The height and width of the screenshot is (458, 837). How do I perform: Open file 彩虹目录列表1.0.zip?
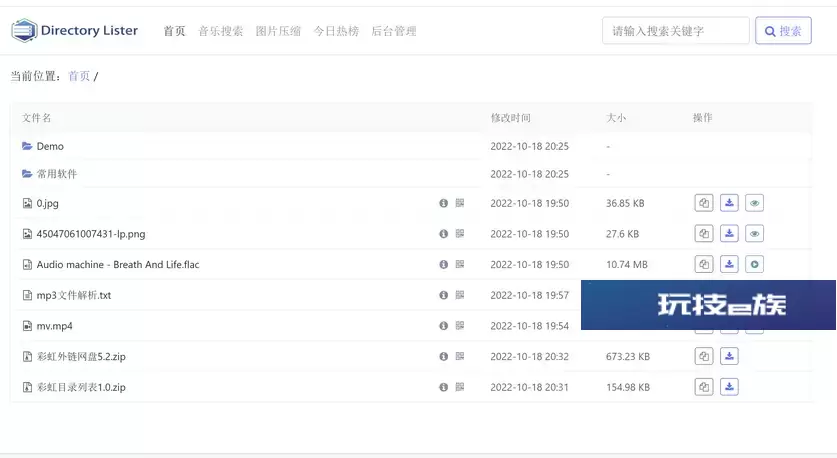click(x=81, y=388)
